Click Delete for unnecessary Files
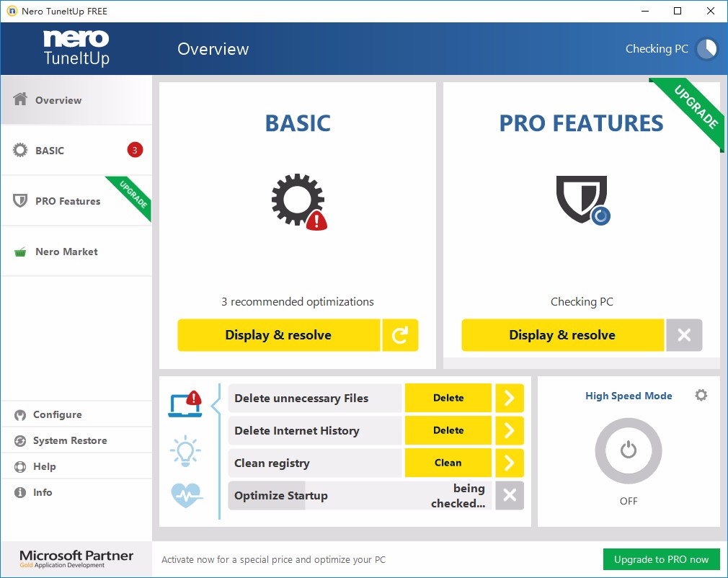The image size is (728, 578). (448, 398)
